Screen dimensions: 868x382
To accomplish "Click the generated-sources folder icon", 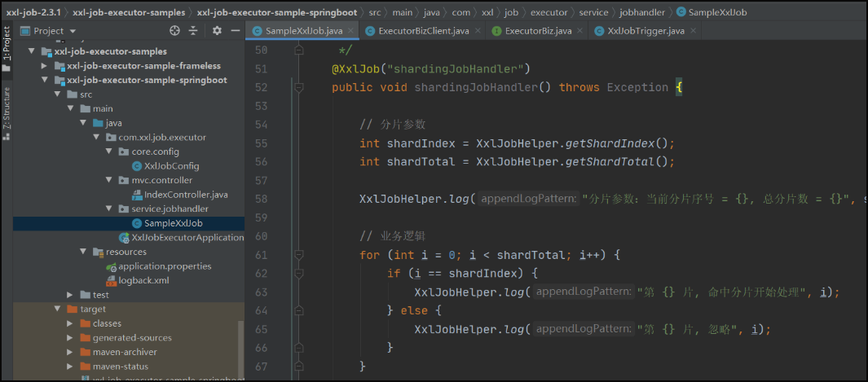I will pos(85,338).
